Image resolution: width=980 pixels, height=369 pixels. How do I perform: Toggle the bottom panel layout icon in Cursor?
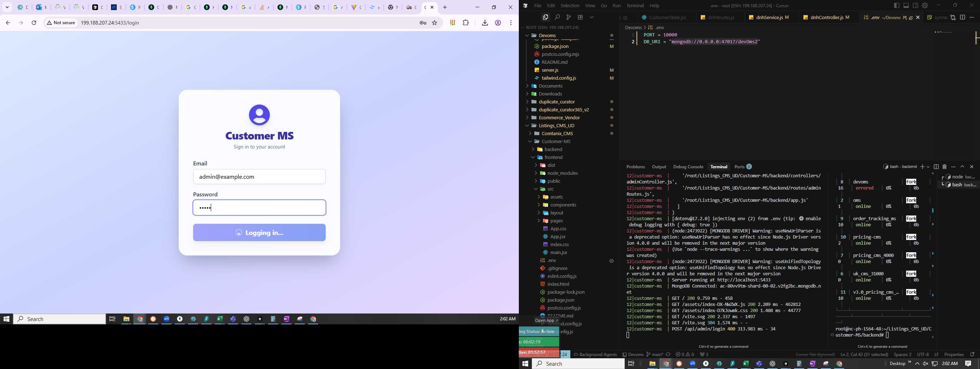tap(906, 5)
